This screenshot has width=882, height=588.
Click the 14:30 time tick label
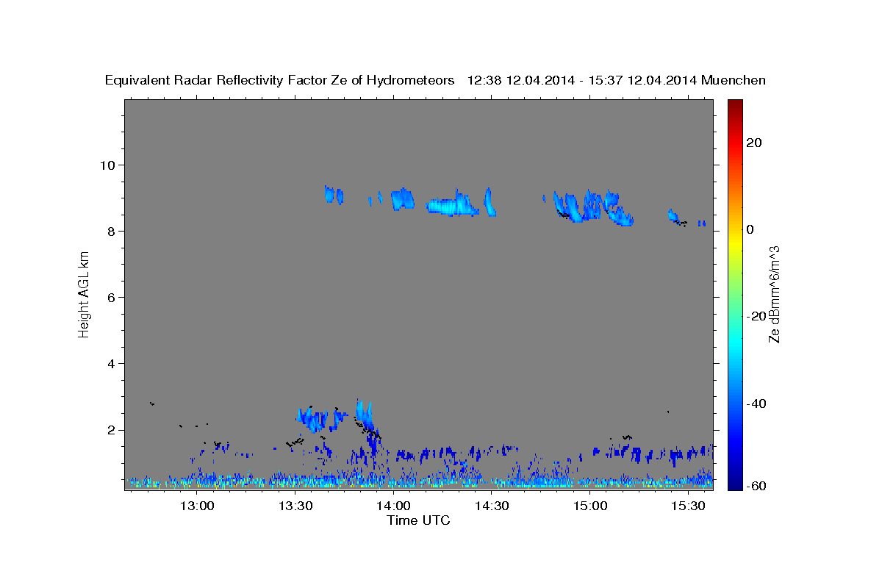(x=492, y=506)
